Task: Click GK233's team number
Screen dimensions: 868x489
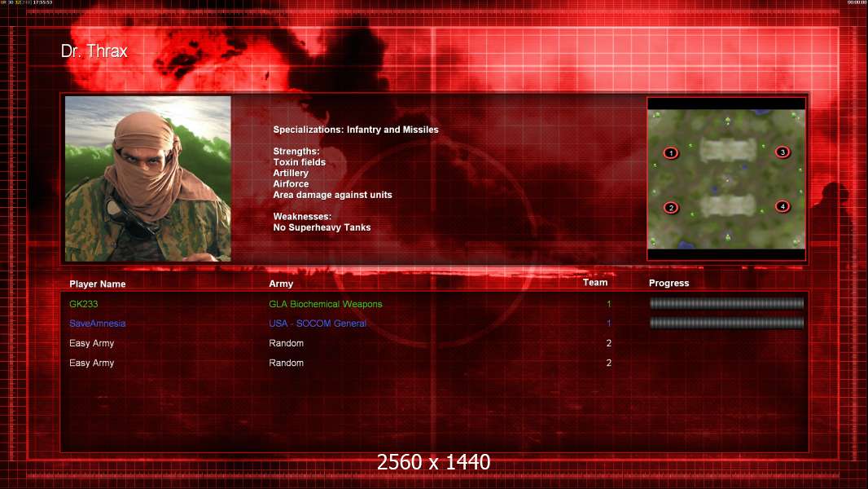Action: point(608,304)
